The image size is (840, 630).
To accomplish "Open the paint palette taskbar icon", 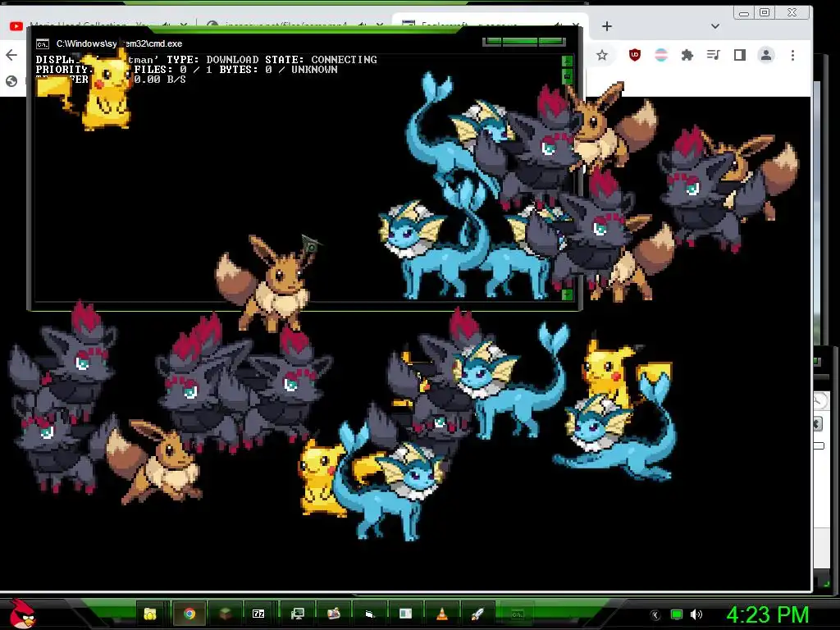I will (x=334, y=614).
